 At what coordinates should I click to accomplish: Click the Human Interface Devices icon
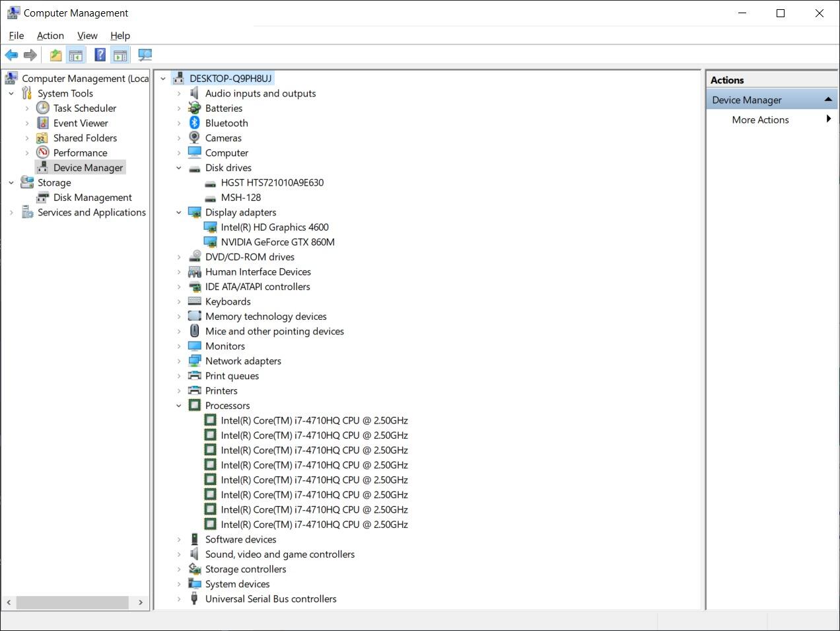point(194,272)
